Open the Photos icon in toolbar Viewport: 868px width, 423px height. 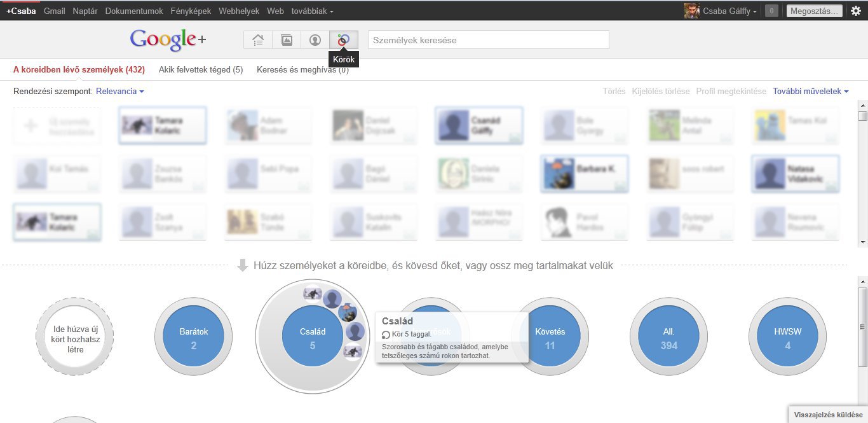[287, 40]
